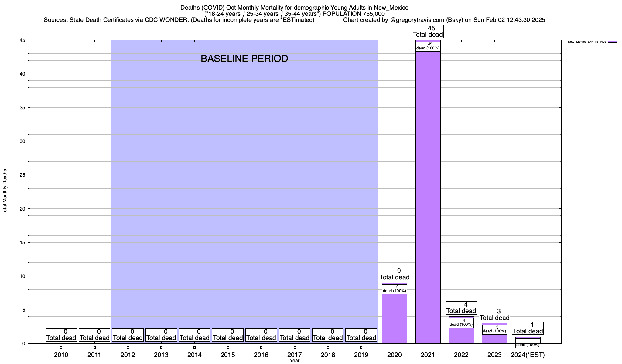622x364 pixels.
Task: Click the small square marker above 2012
Action: point(128,347)
